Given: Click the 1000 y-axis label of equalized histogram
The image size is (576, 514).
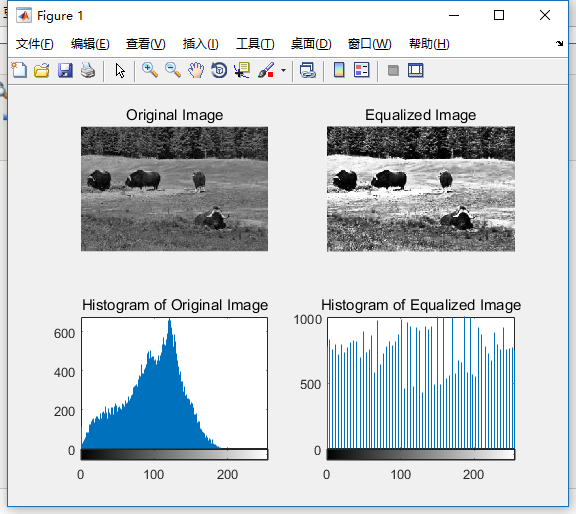Looking at the screenshot, I should pos(308,320).
